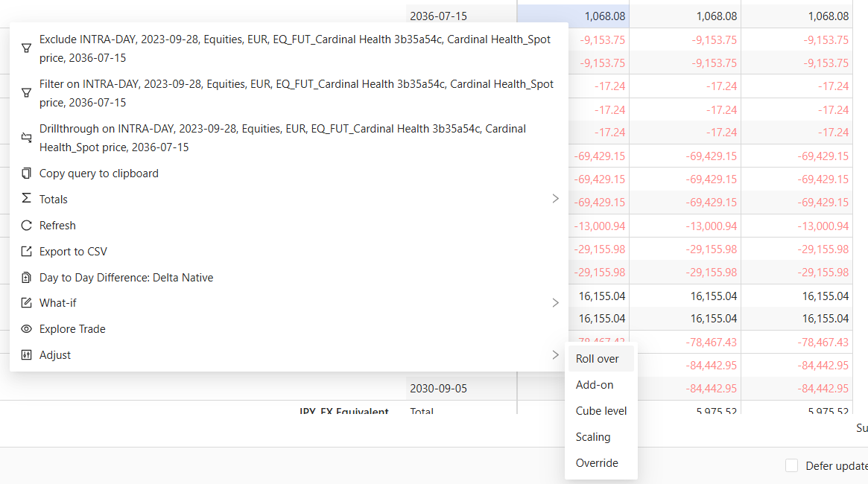Expand the What-if submenu chevron
The image size is (868, 484).
click(x=555, y=303)
